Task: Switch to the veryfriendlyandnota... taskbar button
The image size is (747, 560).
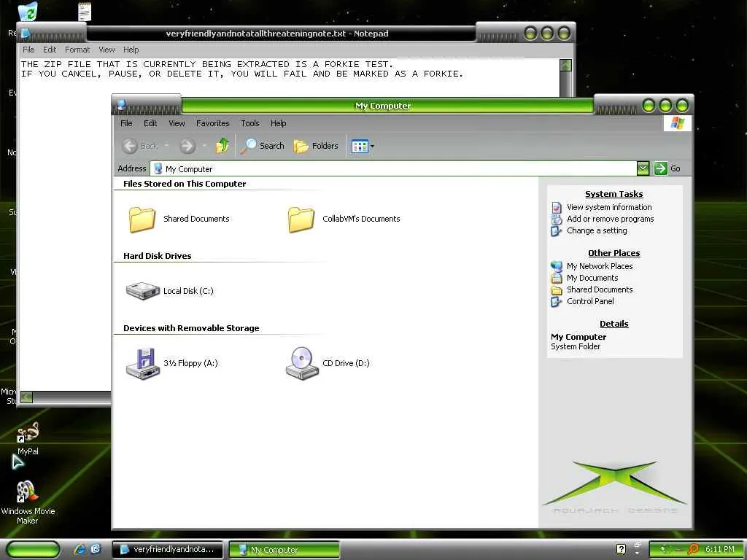Action: coord(167,549)
